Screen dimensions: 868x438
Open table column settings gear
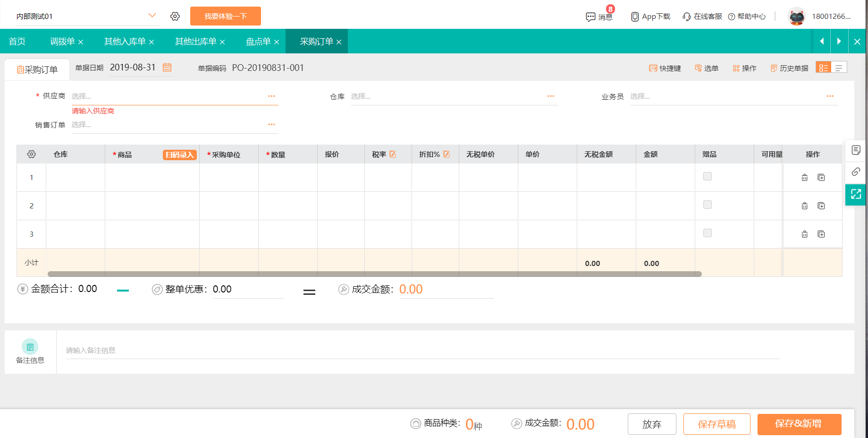click(x=32, y=155)
